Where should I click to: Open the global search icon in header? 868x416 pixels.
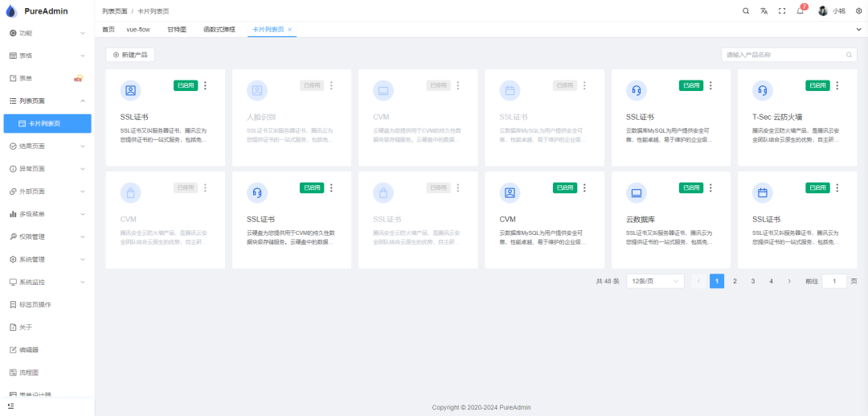tap(746, 10)
